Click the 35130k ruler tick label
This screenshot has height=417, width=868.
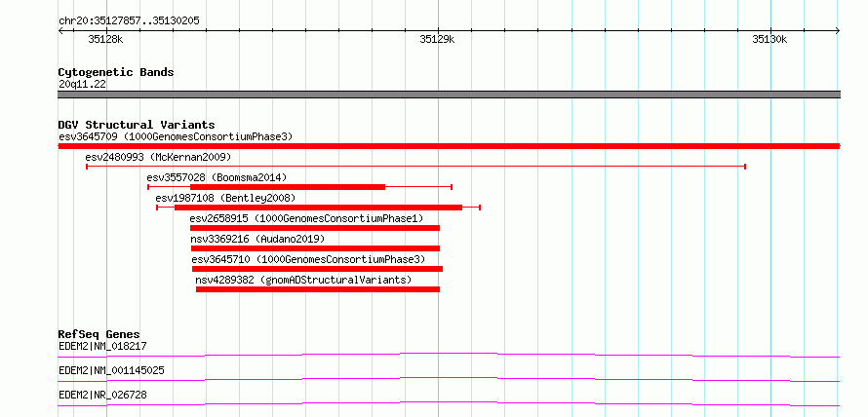coord(770,39)
